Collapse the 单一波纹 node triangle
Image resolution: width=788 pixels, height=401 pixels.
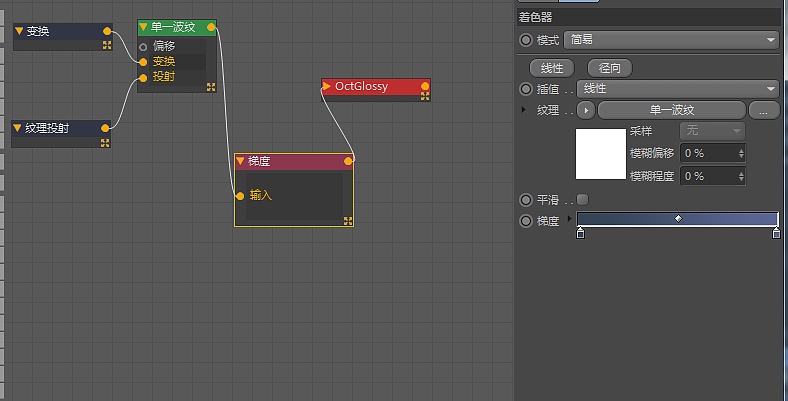point(143,27)
